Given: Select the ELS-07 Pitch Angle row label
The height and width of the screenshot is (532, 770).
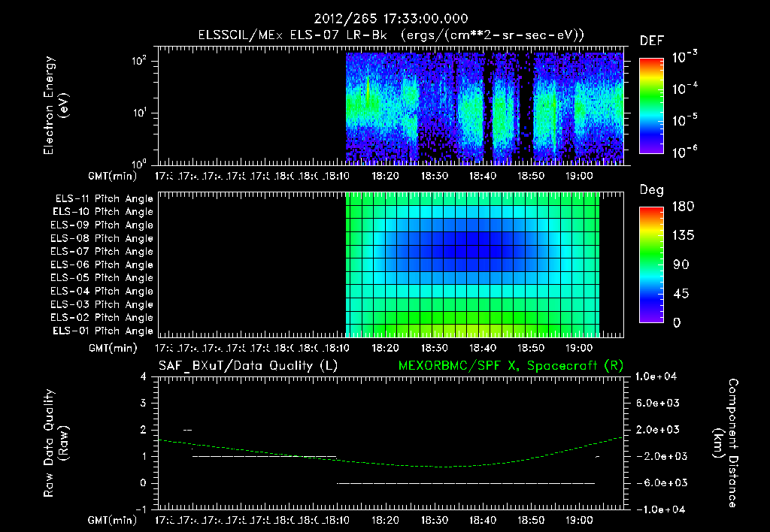Looking at the screenshot, I should (102, 251).
